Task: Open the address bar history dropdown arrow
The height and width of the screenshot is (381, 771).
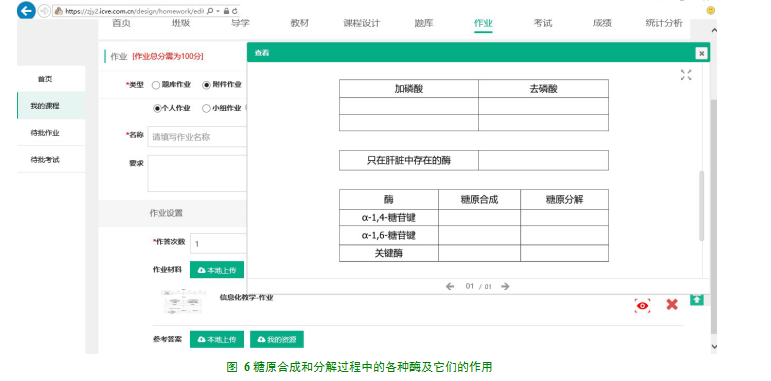Action: (217, 10)
